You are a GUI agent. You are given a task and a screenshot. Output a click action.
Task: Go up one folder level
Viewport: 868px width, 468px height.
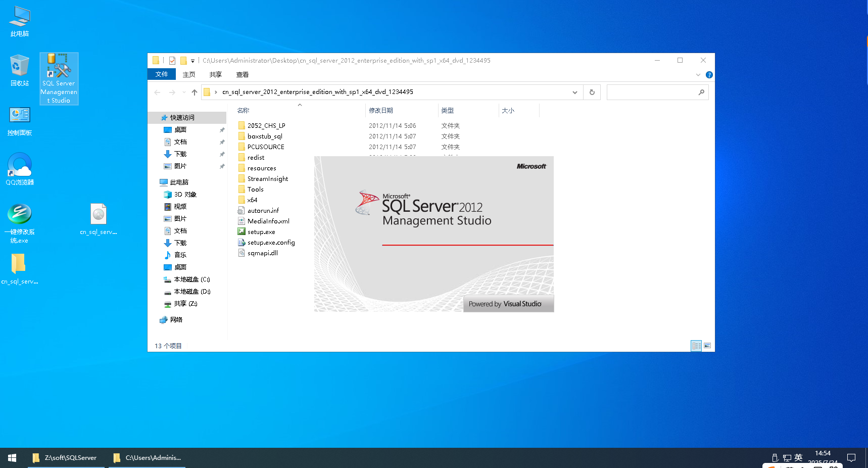[x=195, y=92]
